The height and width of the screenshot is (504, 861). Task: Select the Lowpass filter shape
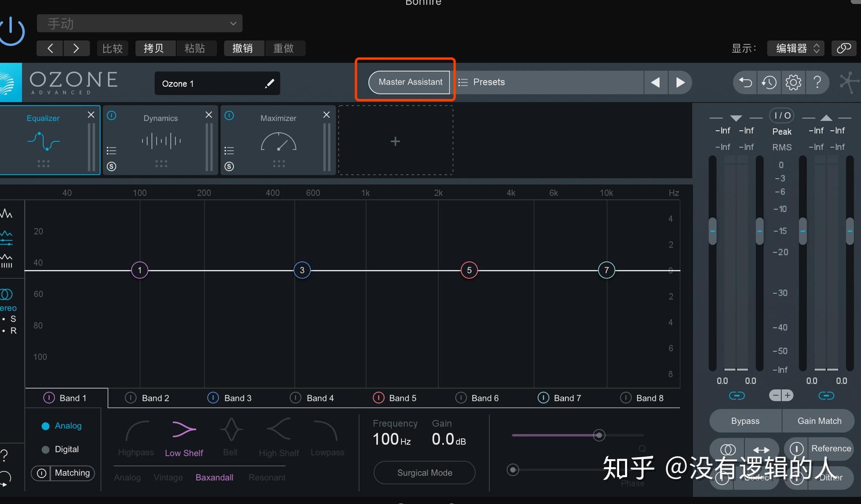(x=327, y=438)
